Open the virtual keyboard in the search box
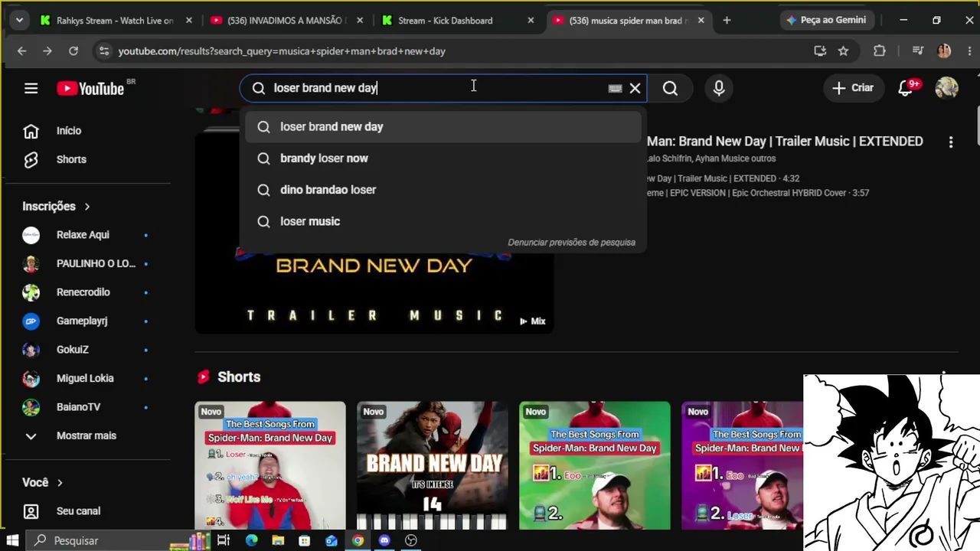The height and width of the screenshot is (551, 980). point(615,88)
